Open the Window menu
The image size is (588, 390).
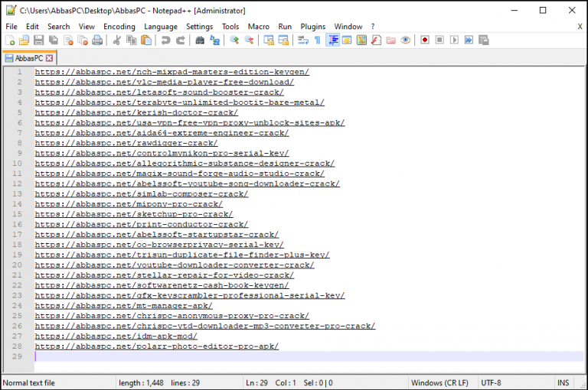[x=348, y=27]
